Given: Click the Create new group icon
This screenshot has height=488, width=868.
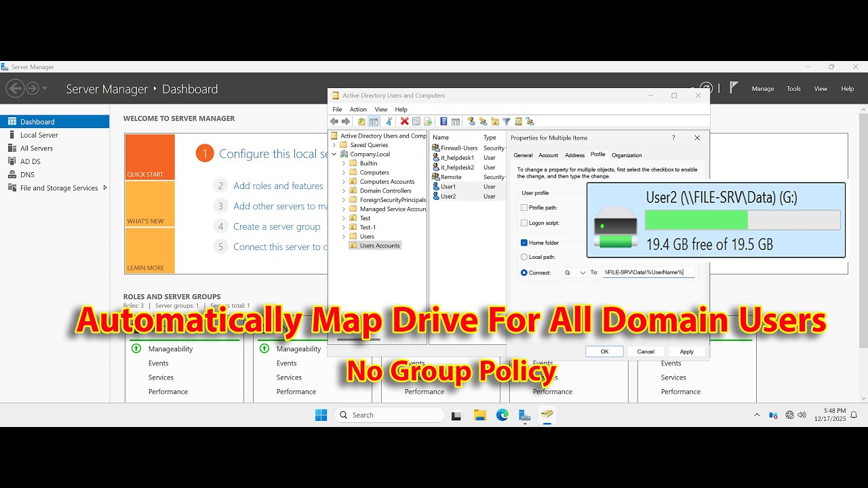Looking at the screenshot, I should (x=483, y=121).
